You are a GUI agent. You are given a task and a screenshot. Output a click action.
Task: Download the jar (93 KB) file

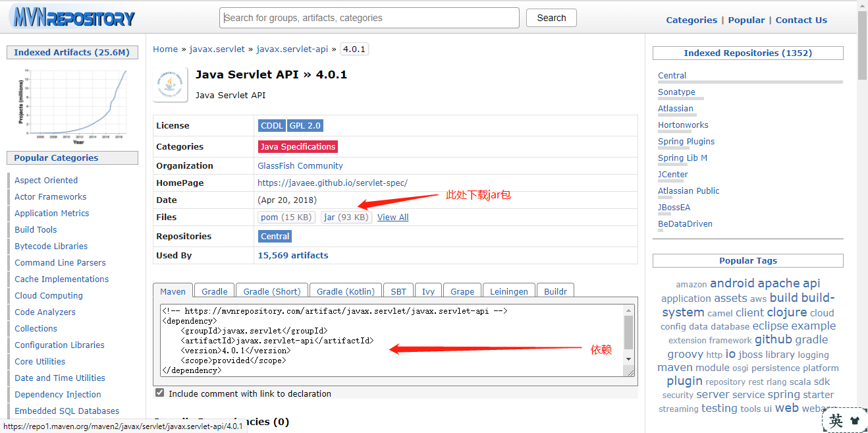coord(346,217)
